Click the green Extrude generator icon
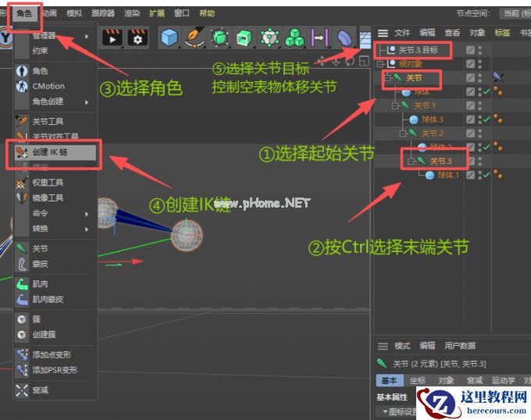The width and height of the screenshot is (531, 420). click(244, 37)
